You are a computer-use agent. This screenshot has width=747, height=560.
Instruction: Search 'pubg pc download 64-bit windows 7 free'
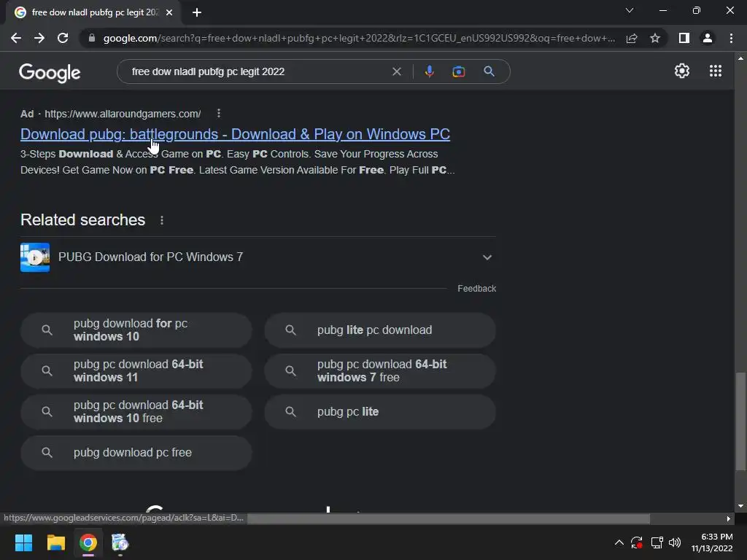[380, 371]
